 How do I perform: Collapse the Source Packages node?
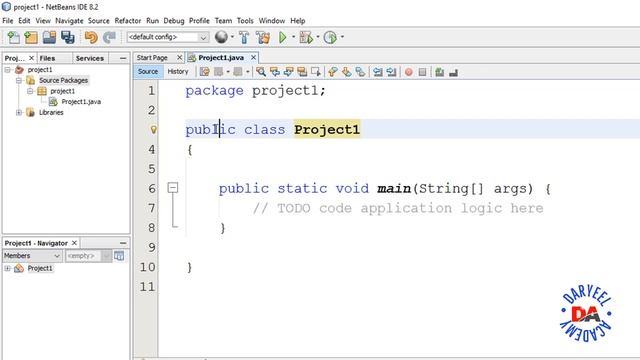pos(19,80)
